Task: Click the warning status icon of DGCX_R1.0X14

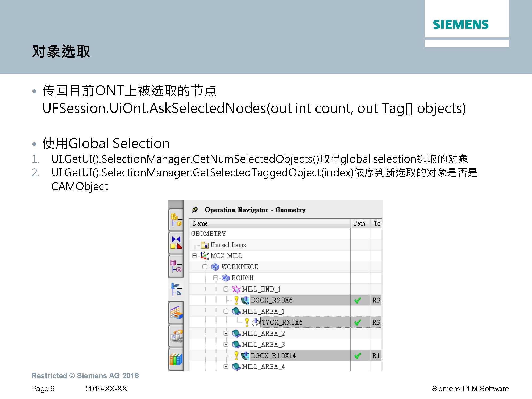Action: point(236,355)
